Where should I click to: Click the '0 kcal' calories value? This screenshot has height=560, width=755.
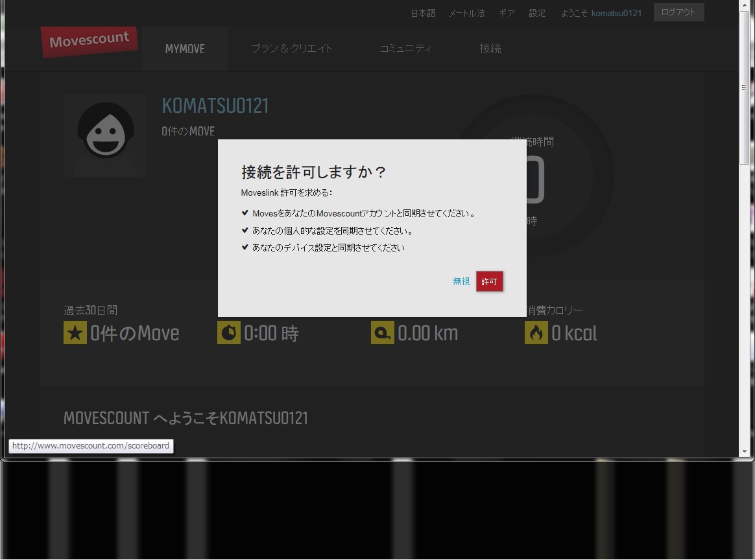[575, 333]
